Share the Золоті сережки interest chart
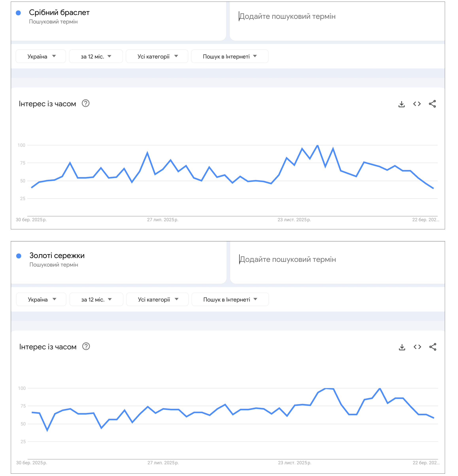The width and height of the screenshot is (458, 476). coord(433,347)
